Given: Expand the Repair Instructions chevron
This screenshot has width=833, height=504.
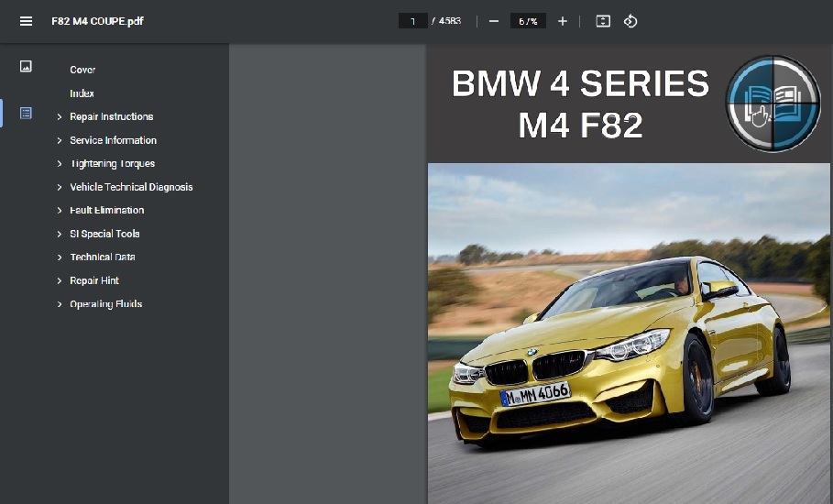Looking at the screenshot, I should [60, 117].
